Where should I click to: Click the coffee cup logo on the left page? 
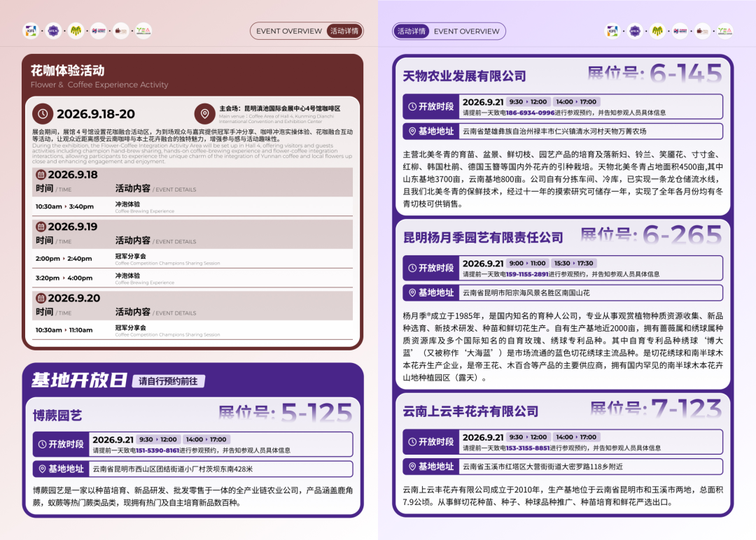[x=120, y=31]
